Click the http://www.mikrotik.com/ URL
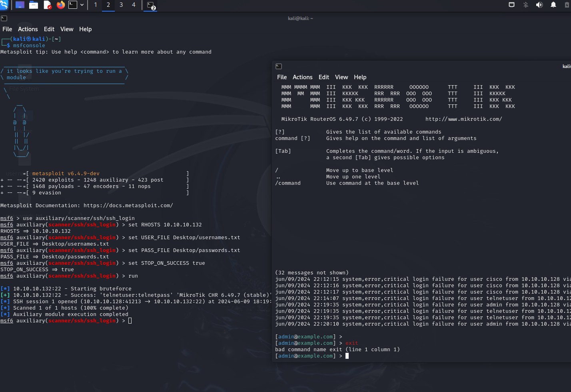571x392 pixels. click(464, 119)
